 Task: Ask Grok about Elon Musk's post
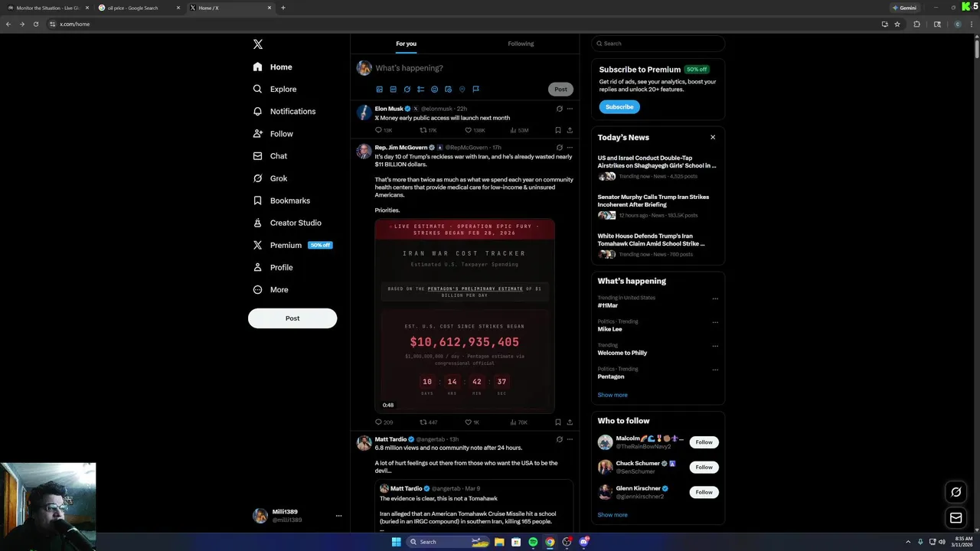[x=559, y=109]
